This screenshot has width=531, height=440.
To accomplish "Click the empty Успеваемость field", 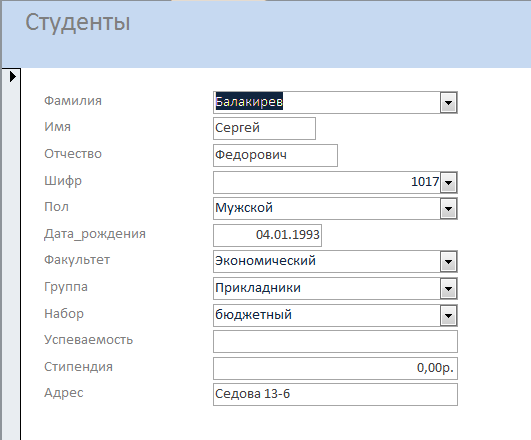I will (x=335, y=341).
